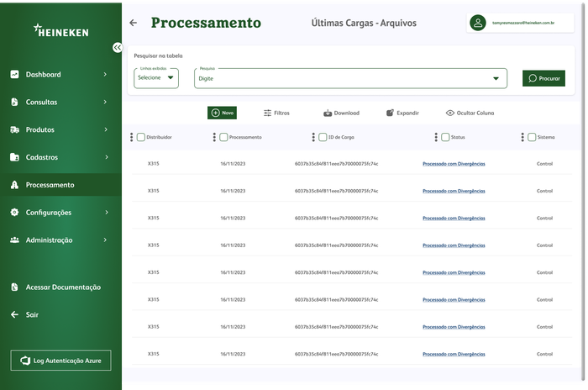Click the Produtos truck icon
The height and width of the screenshot is (390, 588).
coord(14,129)
